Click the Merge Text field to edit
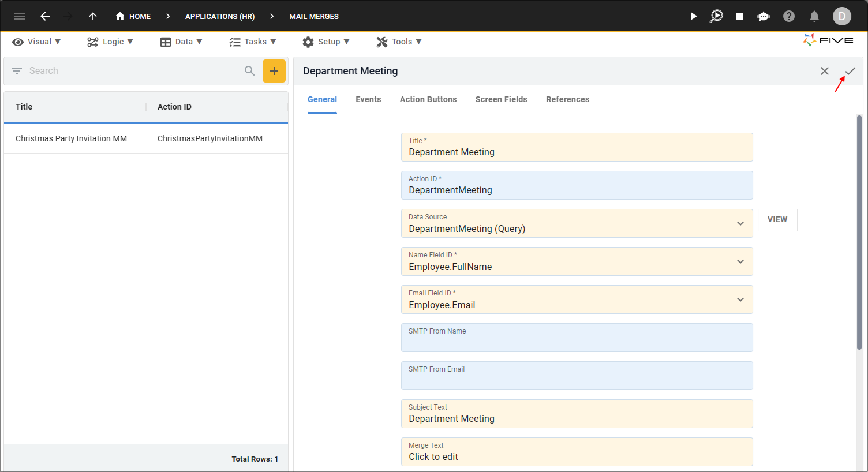Screen dimensions: 868x472 [x=577, y=452]
